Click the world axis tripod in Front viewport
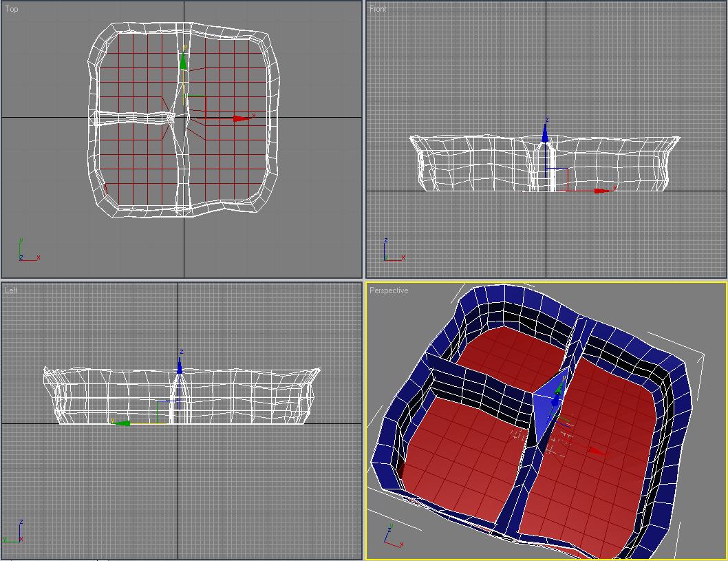Viewport: 728px width, 561px height. [x=392, y=252]
